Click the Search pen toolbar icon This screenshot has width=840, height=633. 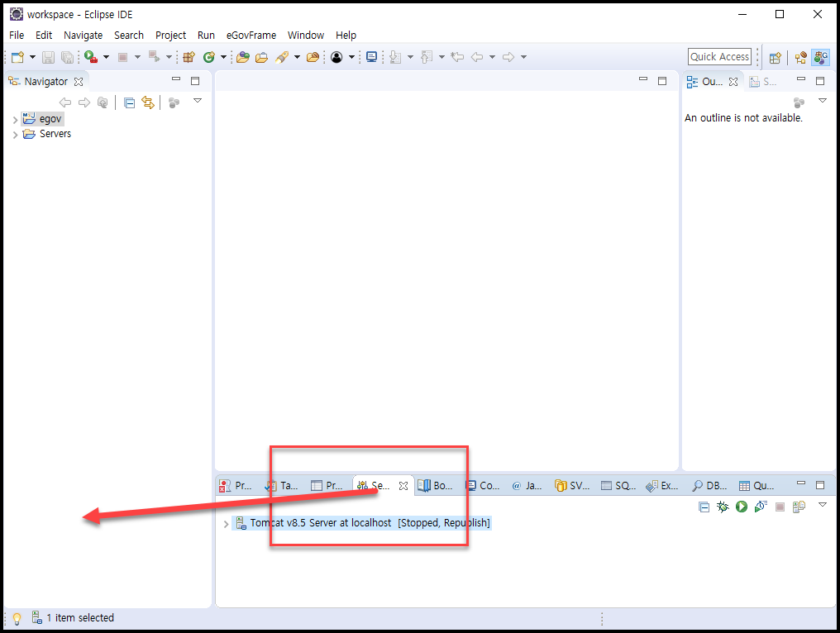click(282, 57)
